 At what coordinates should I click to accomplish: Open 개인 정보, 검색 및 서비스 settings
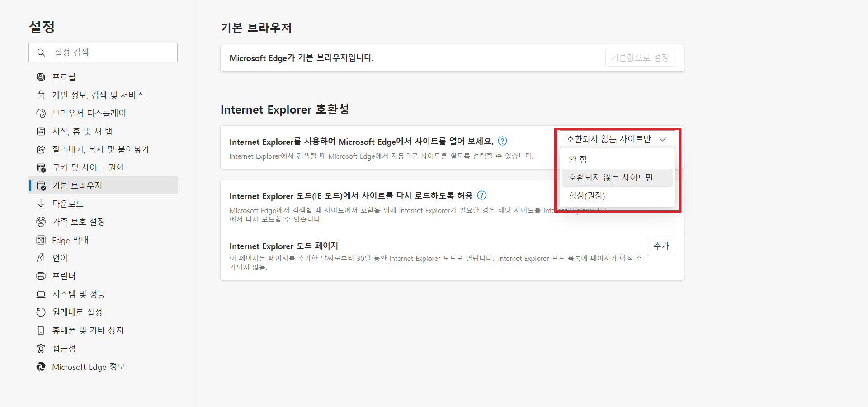(103, 95)
